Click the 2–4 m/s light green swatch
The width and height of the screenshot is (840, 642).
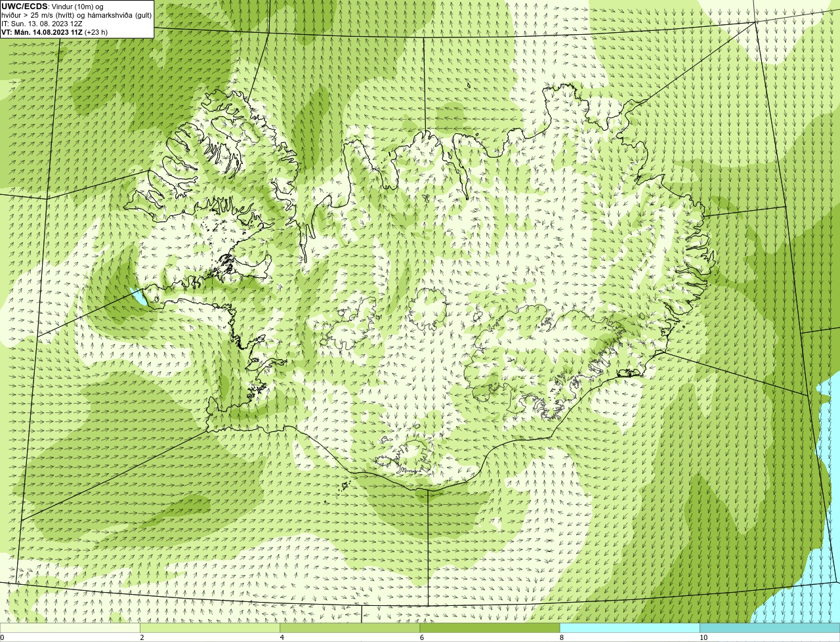pos(209,628)
